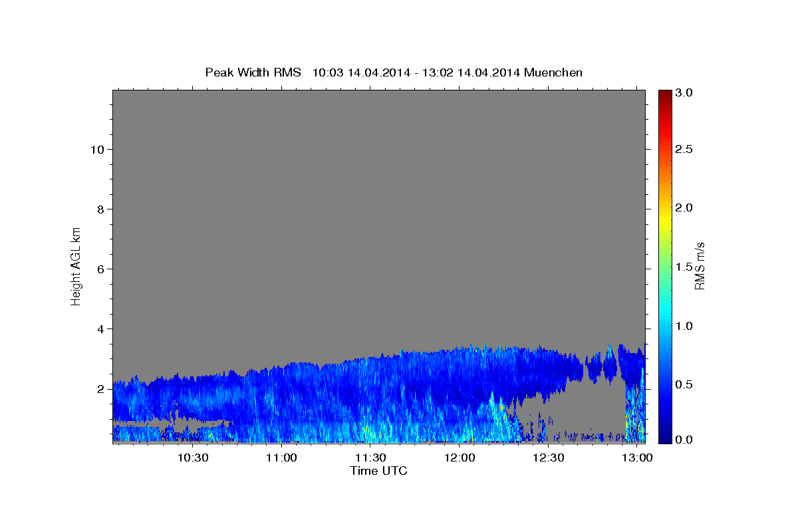Click the "RMS m/s" colorbar label
798x532 pixels.
pyautogui.click(x=699, y=265)
